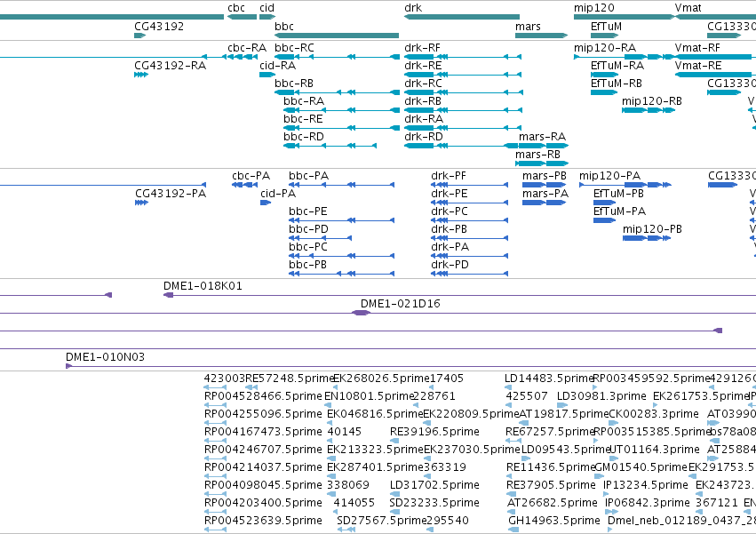Select the drk-RB transcript
This screenshot has height=534, width=756.
coord(463,110)
